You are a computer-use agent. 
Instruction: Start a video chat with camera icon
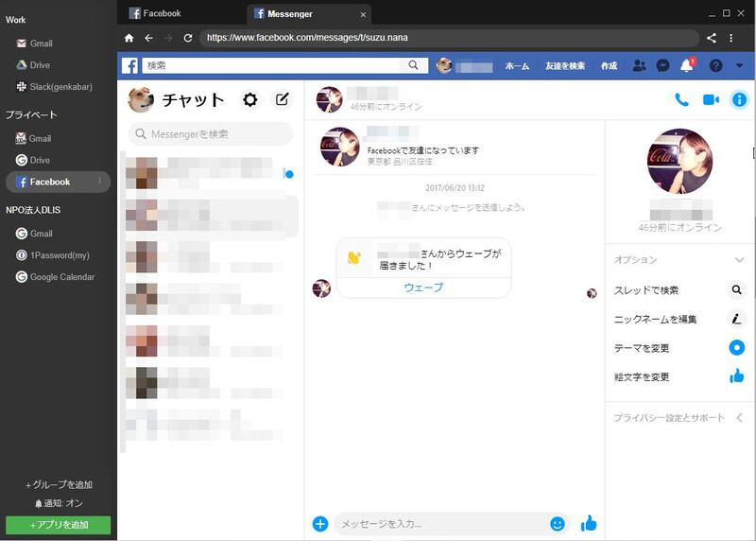click(x=711, y=100)
